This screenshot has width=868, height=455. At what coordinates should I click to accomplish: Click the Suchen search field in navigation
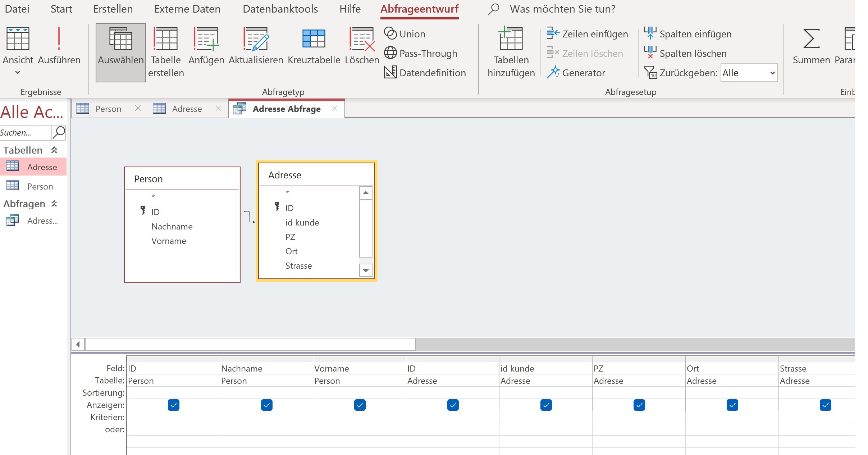pos(24,132)
